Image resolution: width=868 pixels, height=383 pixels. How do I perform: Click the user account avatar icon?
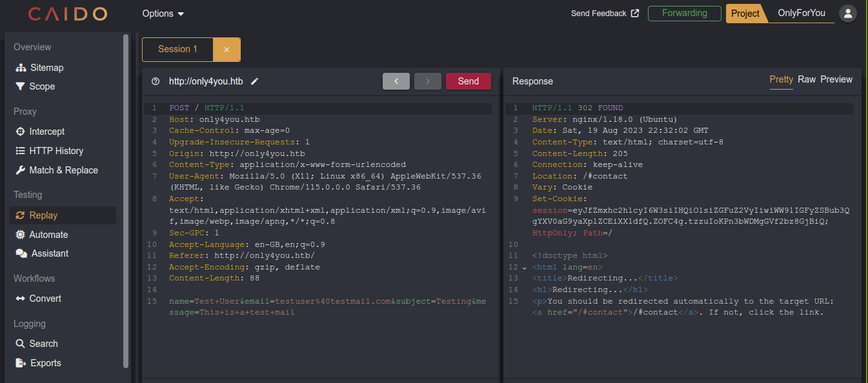click(847, 13)
